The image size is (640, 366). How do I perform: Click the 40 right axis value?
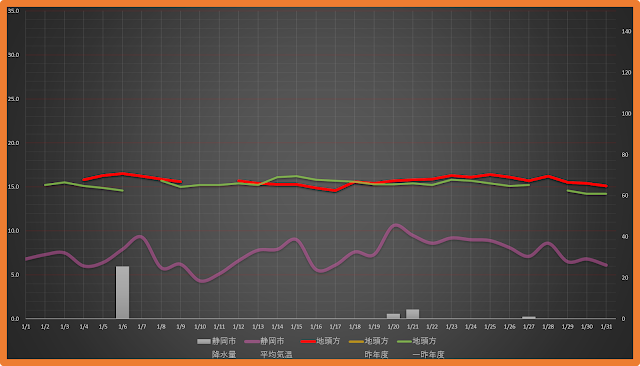point(625,237)
